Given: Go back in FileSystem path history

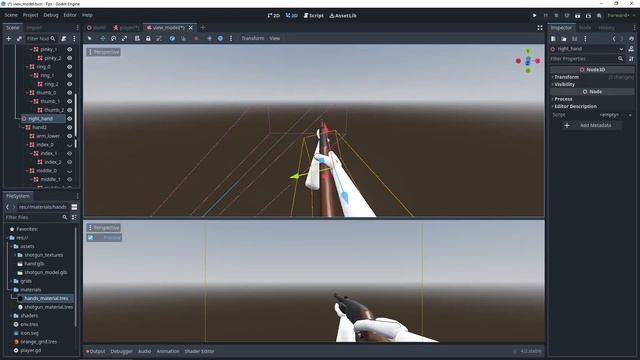Looking at the screenshot, I should (7, 207).
